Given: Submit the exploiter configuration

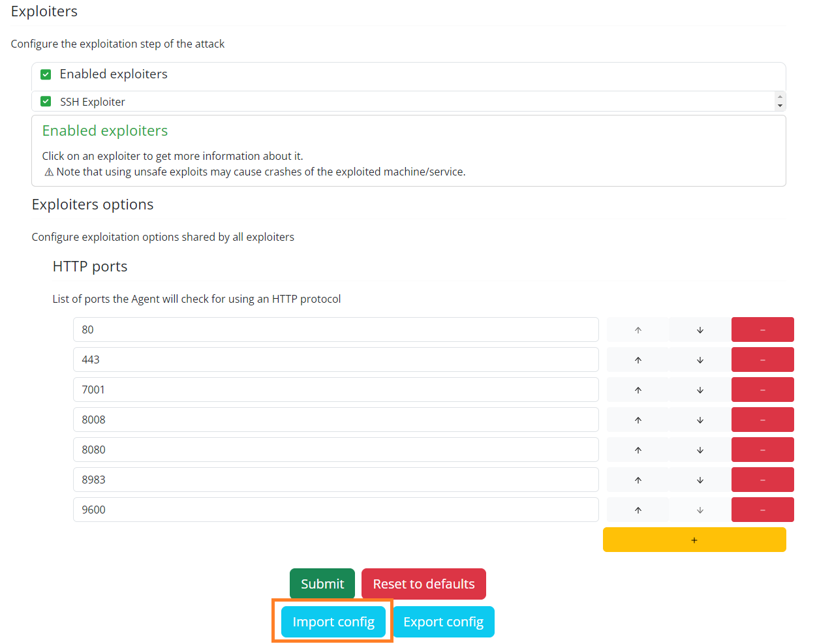Looking at the screenshot, I should point(322,583).
